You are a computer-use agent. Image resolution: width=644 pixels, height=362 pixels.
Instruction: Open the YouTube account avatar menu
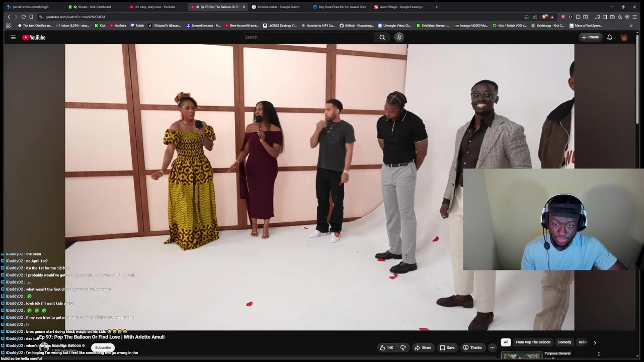coord(624,37)
